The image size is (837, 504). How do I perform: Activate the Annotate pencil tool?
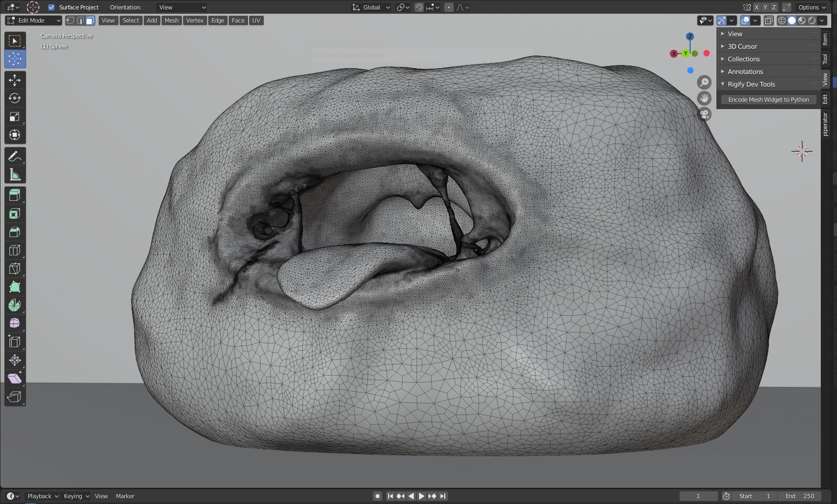15,156
